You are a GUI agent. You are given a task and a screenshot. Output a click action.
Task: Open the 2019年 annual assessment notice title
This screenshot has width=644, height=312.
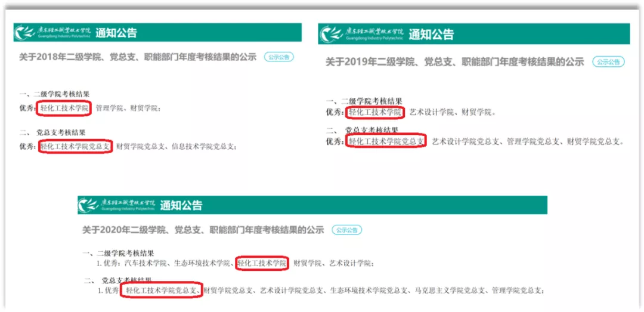click(x=454, y=62)
